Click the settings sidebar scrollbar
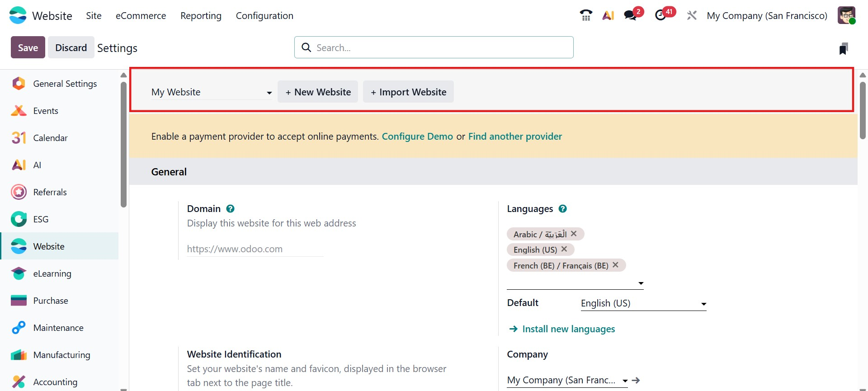 [x=123, y=145]
